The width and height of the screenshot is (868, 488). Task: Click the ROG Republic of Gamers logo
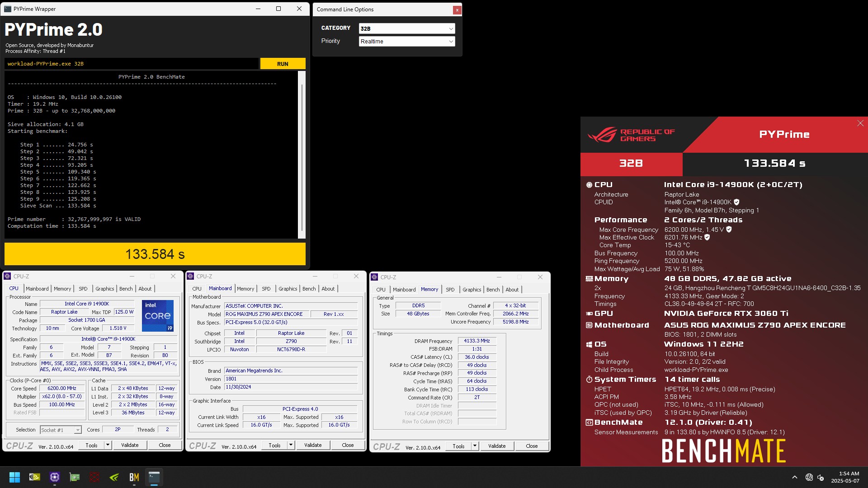(x=631, y=135)
